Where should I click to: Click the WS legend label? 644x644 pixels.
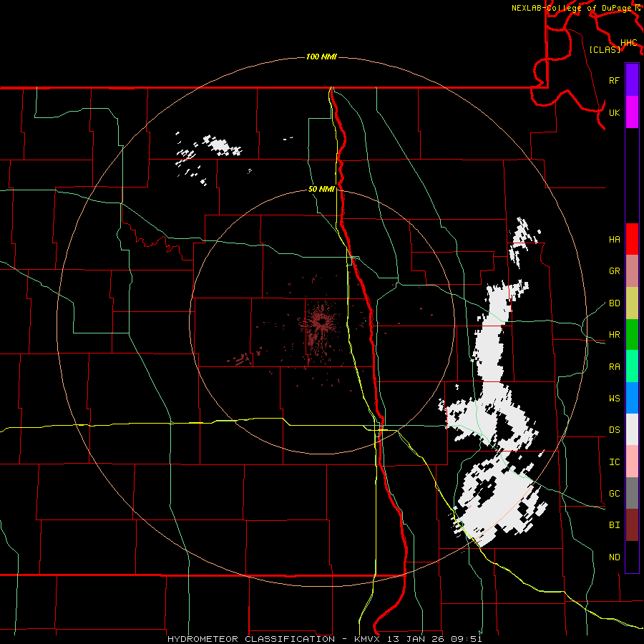click(614, 399)
